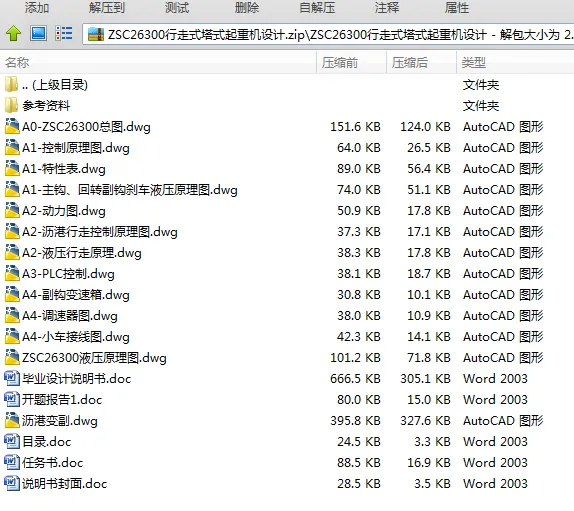Sort by the 压缩前 column header
574x511 pixels.
click(x=351, y=63)
